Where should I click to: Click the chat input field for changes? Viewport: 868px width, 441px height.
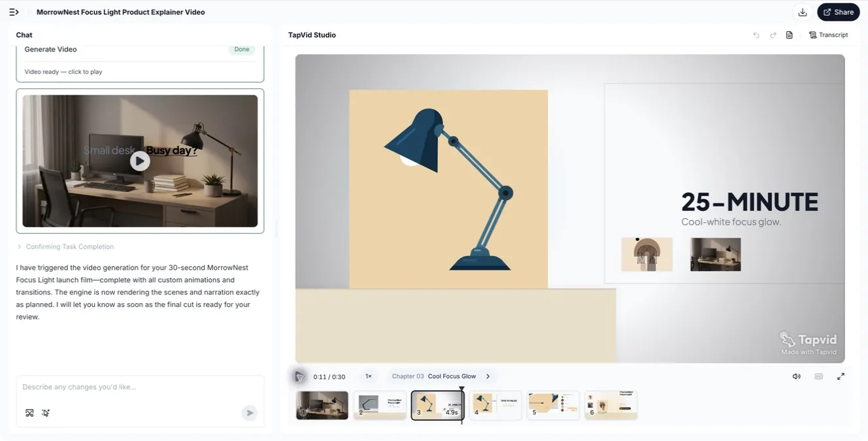(x=140, y=387)
